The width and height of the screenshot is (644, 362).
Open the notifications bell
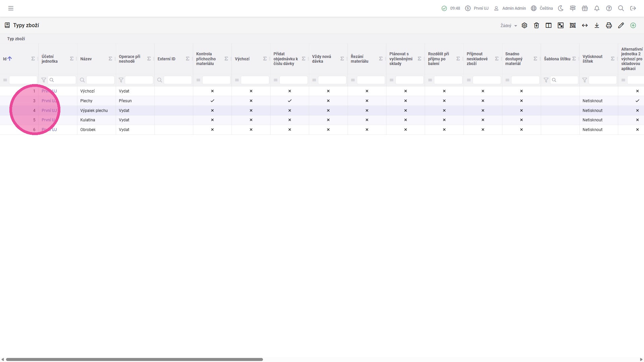coord(597,8)
